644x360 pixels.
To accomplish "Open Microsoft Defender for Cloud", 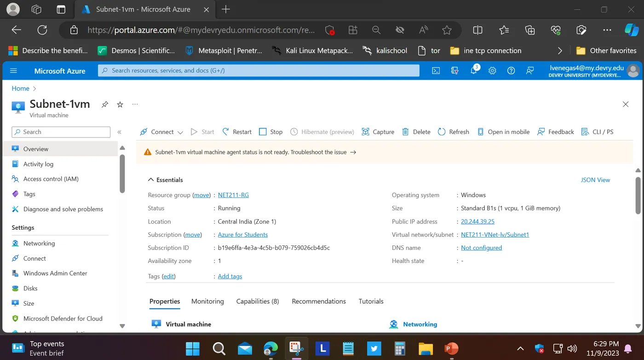I will tap(63, 319).
